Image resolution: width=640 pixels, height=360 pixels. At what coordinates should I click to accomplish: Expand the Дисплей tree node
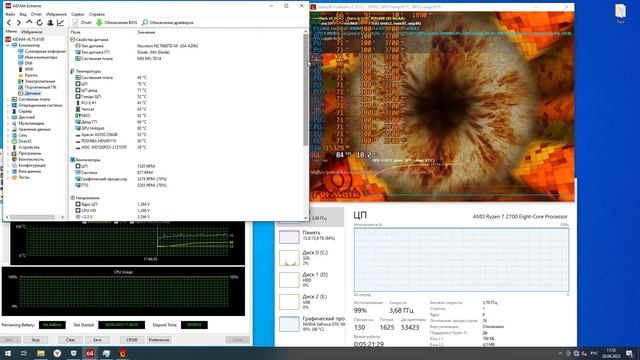click(8, 117)
